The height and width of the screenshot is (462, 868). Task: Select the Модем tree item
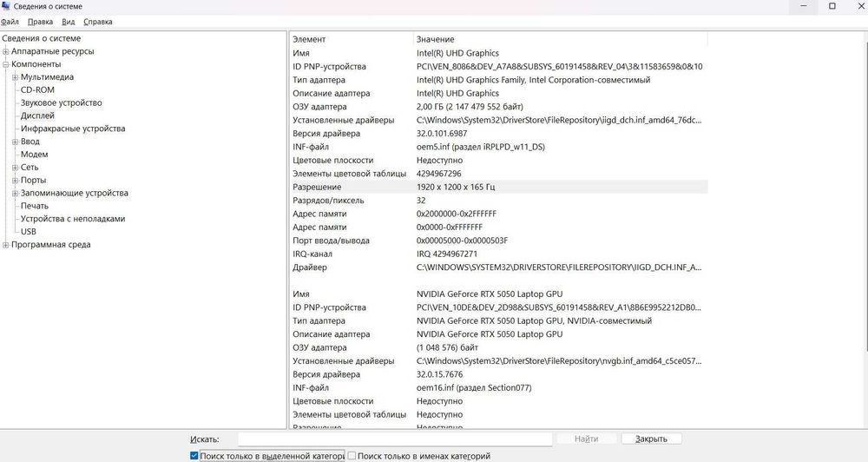click(x=35, y=154)
